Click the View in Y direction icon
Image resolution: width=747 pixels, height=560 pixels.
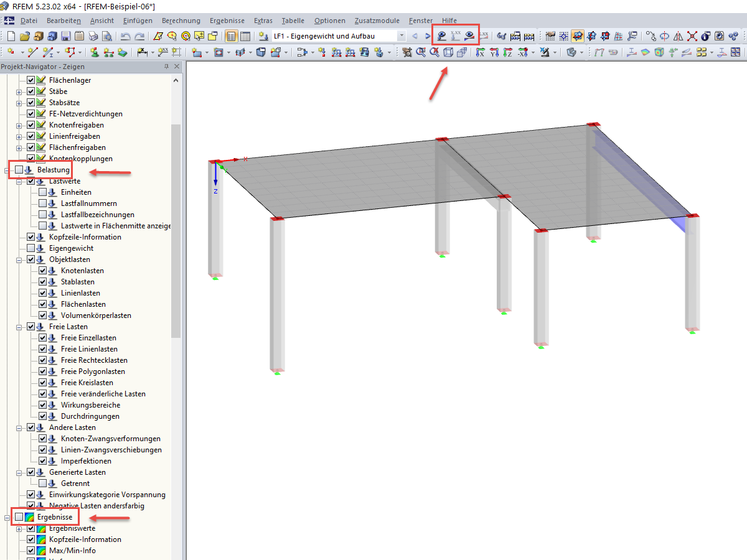coord(494,52)
